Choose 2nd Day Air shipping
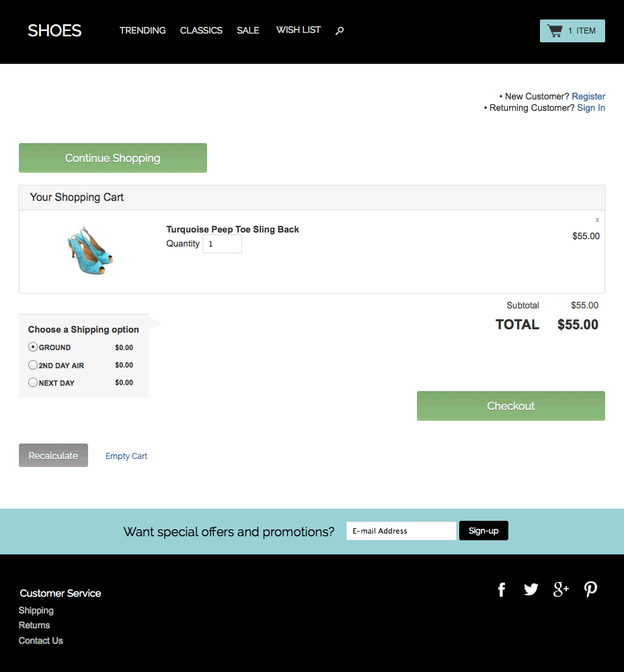The height and width of the screenshot is (672, 624). (x=33, y=366)
